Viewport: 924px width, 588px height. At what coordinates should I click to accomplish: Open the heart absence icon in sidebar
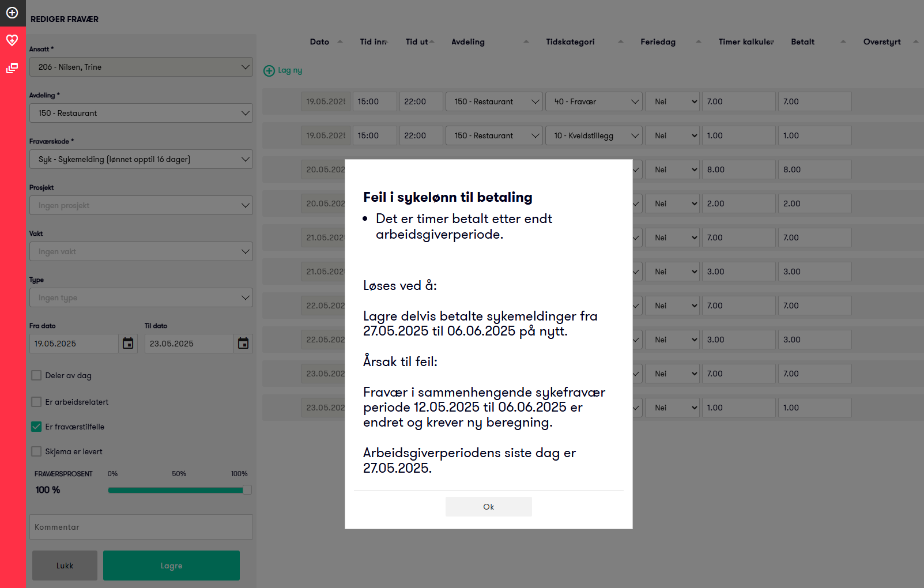12,40
